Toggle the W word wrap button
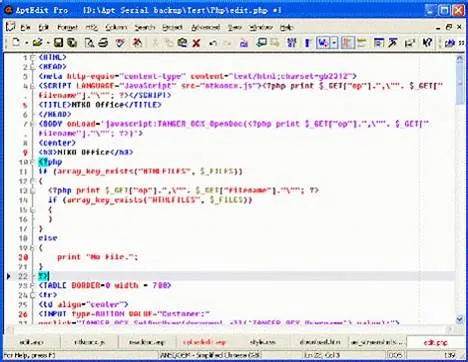This screenshot has height=362, width=468. point(323,43)
